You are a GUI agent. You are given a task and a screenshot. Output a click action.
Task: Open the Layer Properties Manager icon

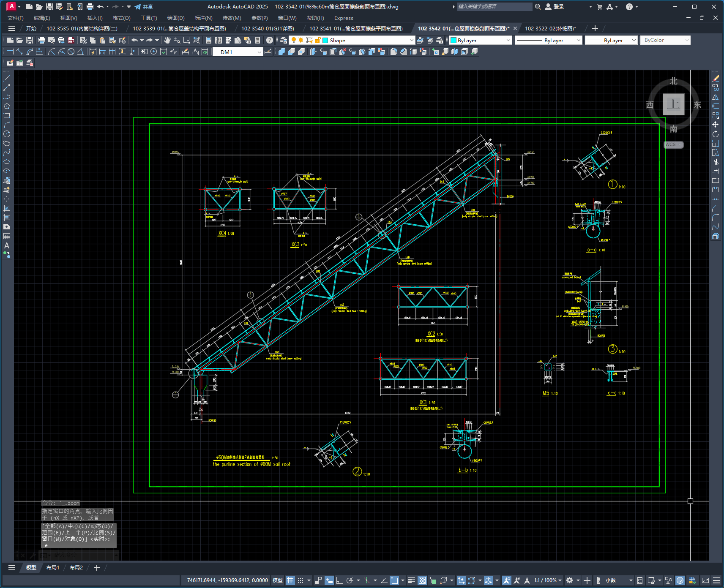[x=284, y=40]
